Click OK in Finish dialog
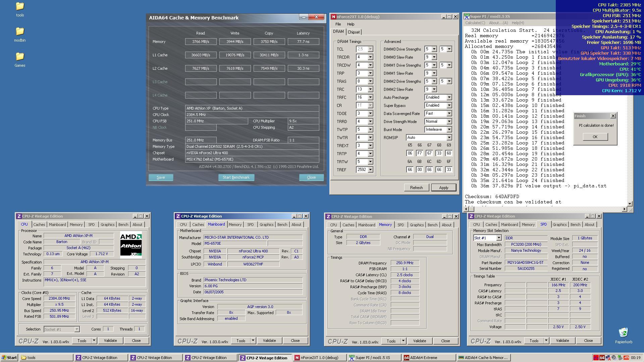644x362 pixels. pos(595,137)
